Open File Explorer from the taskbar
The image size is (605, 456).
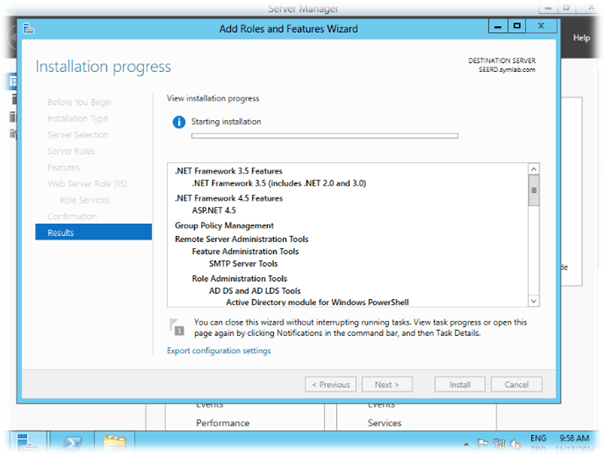click(x=118, y=441)
